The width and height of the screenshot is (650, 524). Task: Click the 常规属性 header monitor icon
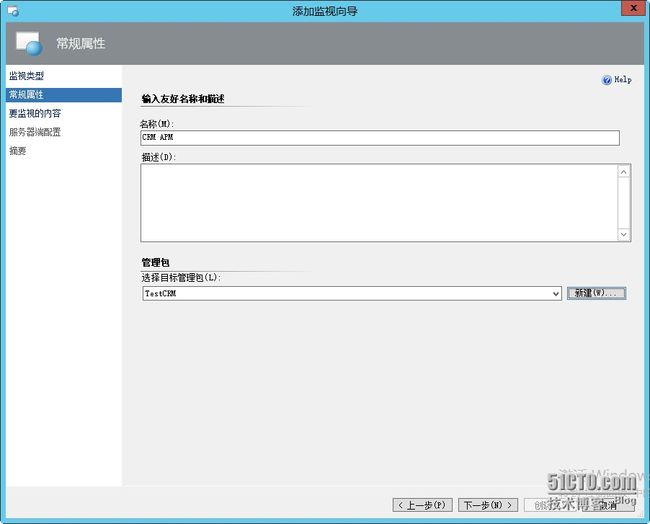29,44
